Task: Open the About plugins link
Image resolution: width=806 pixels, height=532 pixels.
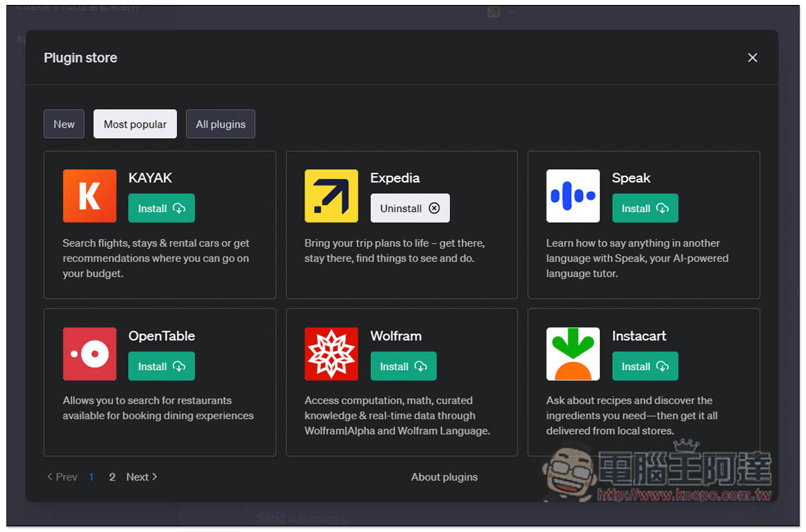Action: (x=444, y=477)
